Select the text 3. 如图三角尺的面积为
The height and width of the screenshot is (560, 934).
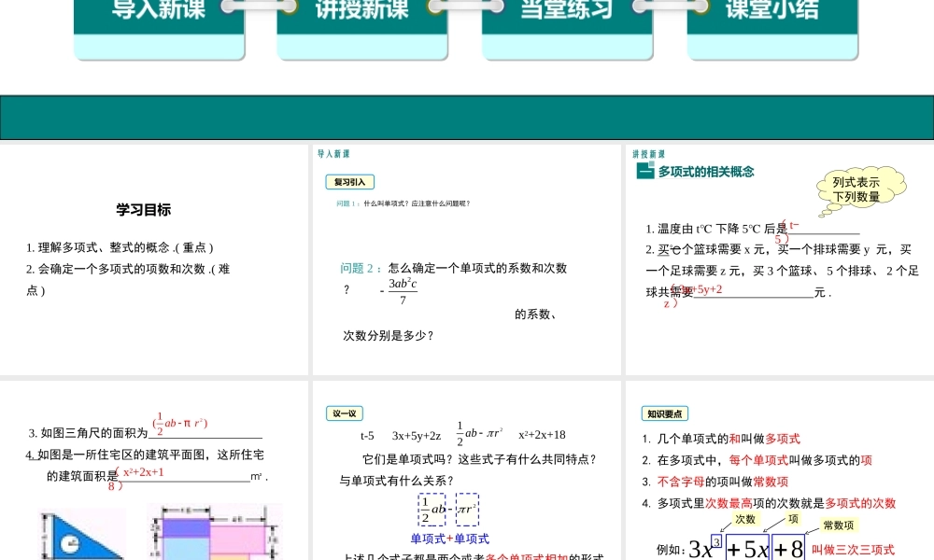pyautogui.click(x=88, y=433)
